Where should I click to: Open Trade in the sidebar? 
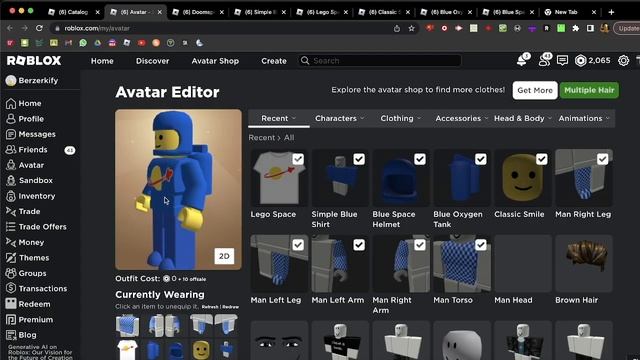23,211
